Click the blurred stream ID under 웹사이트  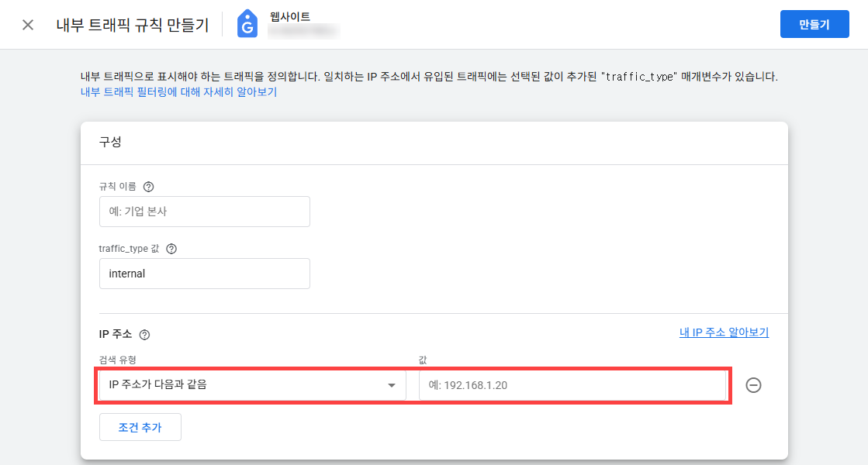click(x=303, y=32)
